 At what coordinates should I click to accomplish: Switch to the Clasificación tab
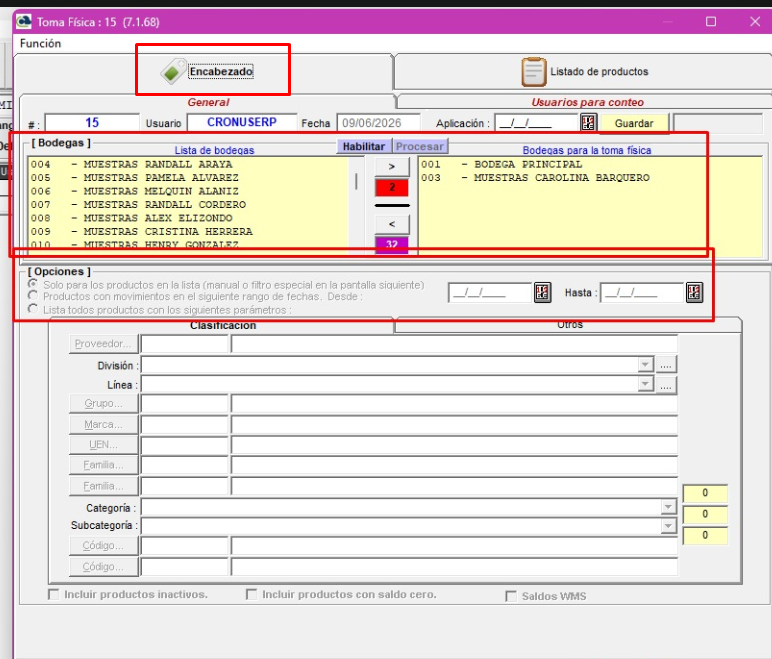click(x=223, y=326)
